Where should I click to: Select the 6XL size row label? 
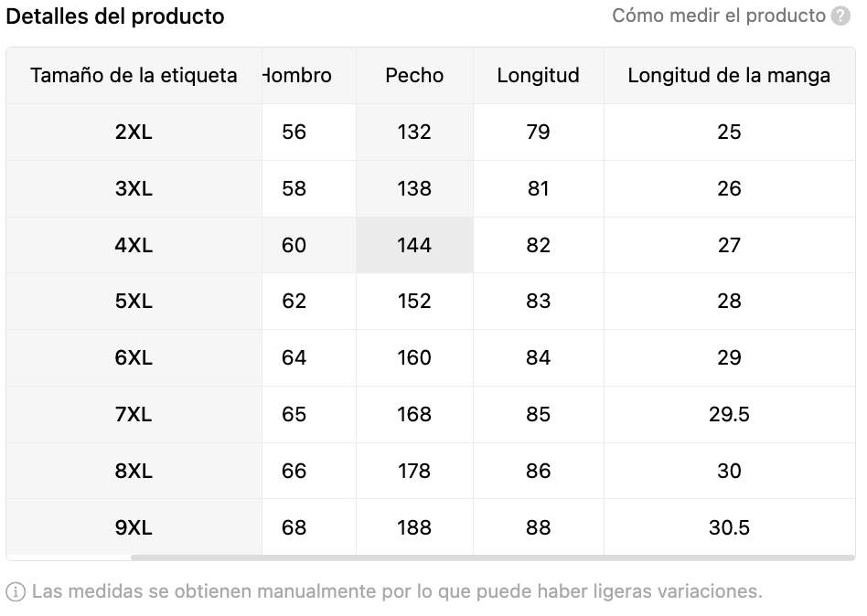click(134, 357)
